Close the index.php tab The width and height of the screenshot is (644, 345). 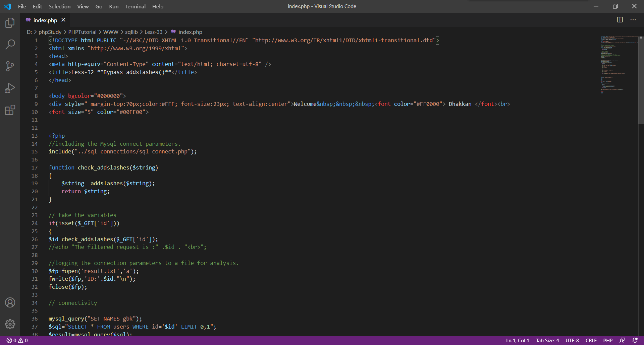pos(63,20)
